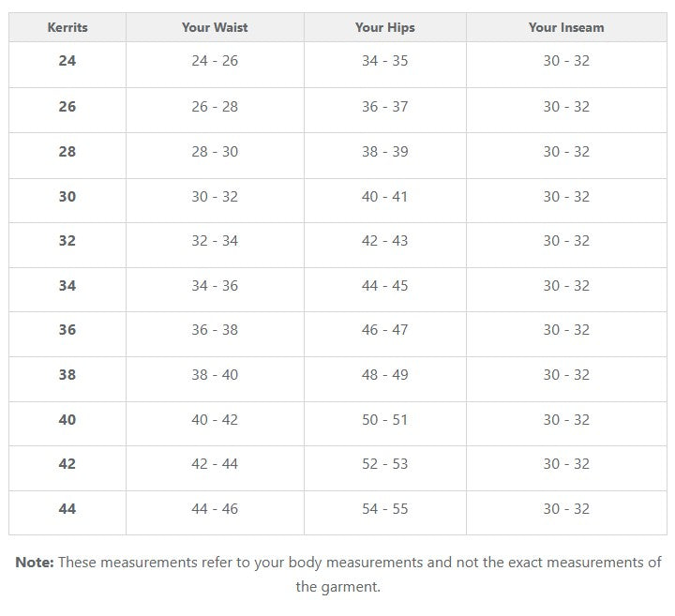
Task: Click hips range 46 - 47
Action: click(x=384, y=330)
